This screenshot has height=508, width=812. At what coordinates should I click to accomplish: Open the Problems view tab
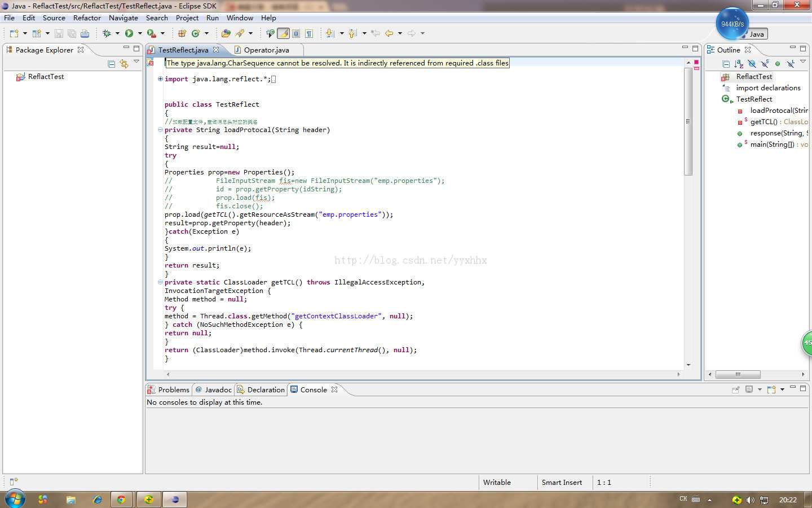173,389
